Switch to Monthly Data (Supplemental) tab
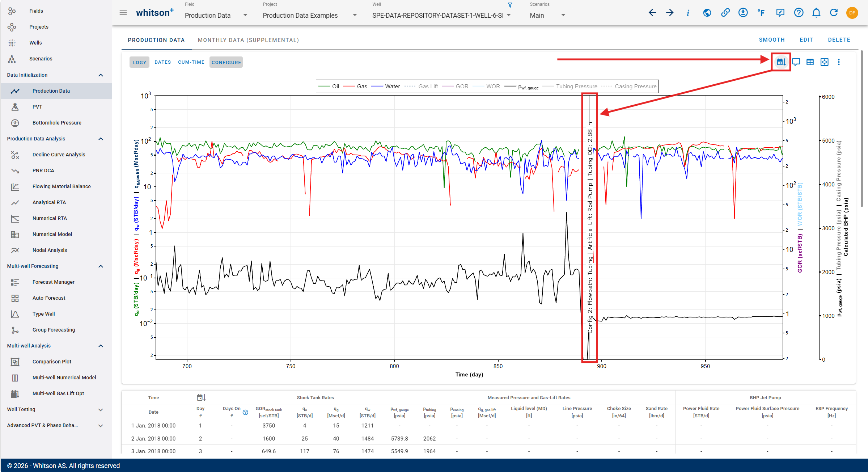The height and width of the screenshot is (472, 868). (x=248, y=40)
